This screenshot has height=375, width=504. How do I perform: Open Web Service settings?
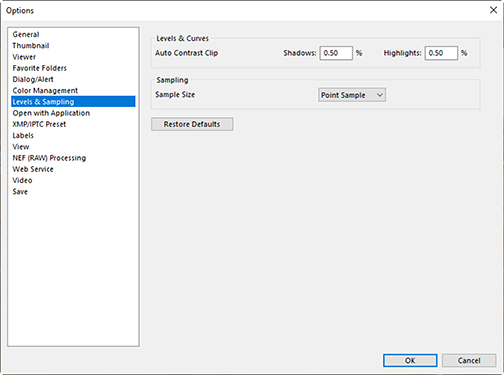[33, 169]
